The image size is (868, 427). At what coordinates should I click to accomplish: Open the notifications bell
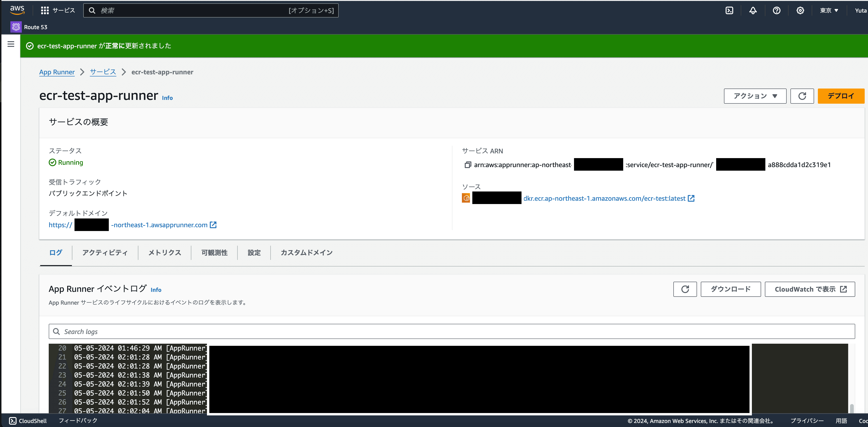(x=753, y=10)
